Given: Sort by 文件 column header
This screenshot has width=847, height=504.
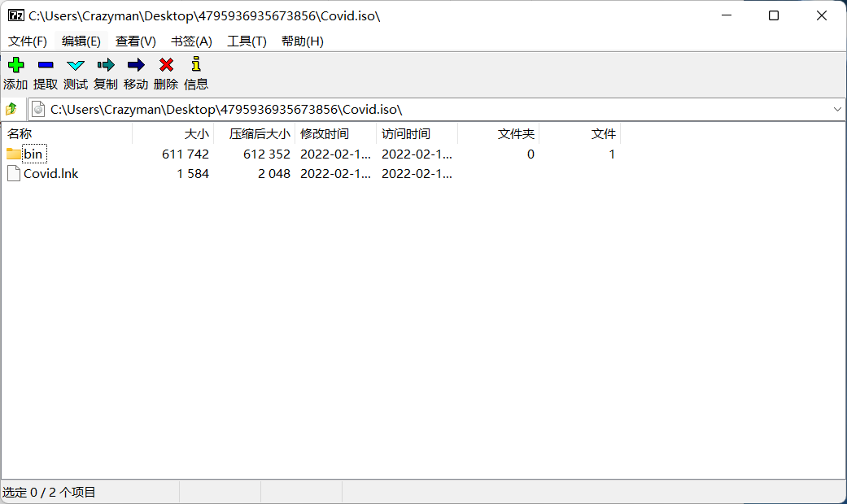Looking at the screenshot, I should (x=580, y=134).
